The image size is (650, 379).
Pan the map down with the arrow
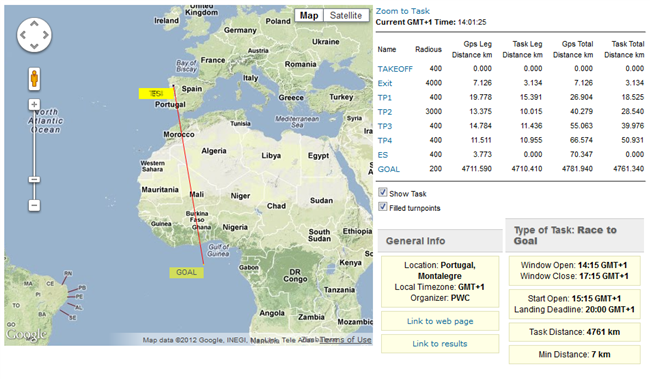[34, 46]
